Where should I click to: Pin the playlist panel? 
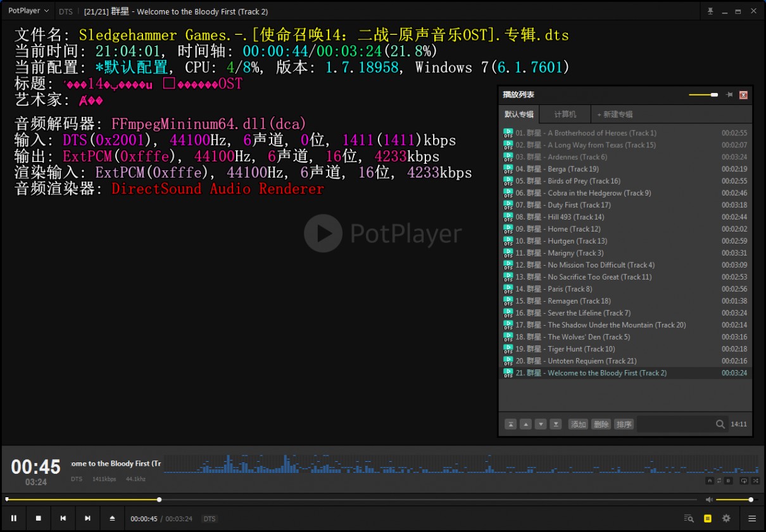pos(729,95)
